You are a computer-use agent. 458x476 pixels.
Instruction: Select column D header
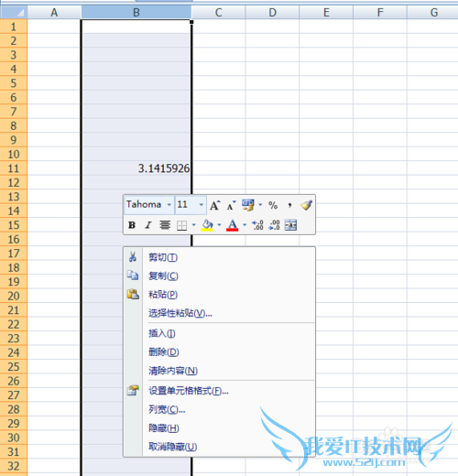(272, 13)
